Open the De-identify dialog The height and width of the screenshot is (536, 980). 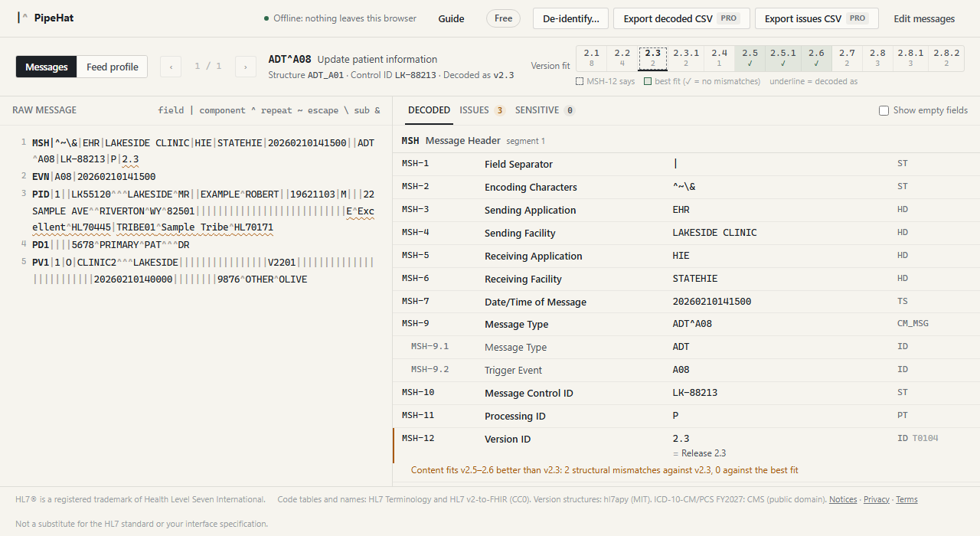(570, 18)
